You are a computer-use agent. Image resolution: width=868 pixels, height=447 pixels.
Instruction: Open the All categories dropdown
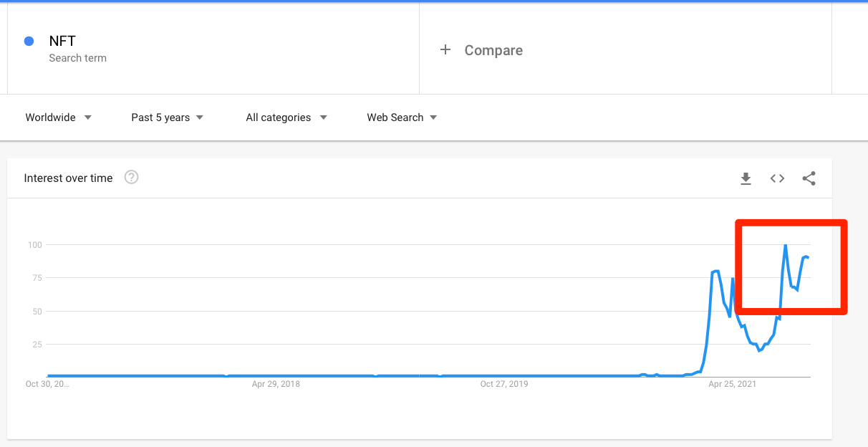286,117
